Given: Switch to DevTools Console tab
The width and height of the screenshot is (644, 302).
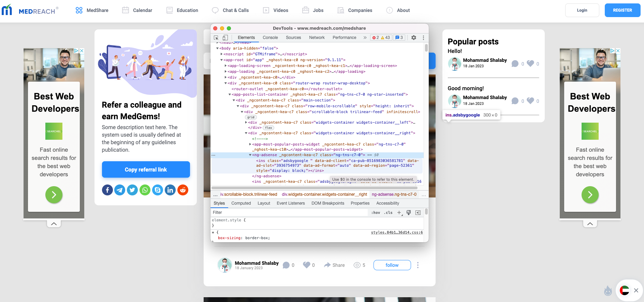Looking at the screenshot, I should [x=270, y=38].
